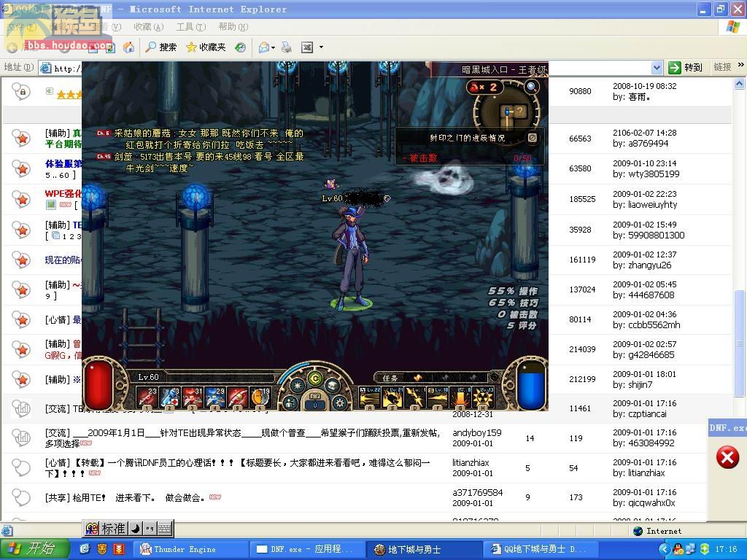Activate the Lv.1 skill on key D
Screen dimensions: 747x560
415,397
